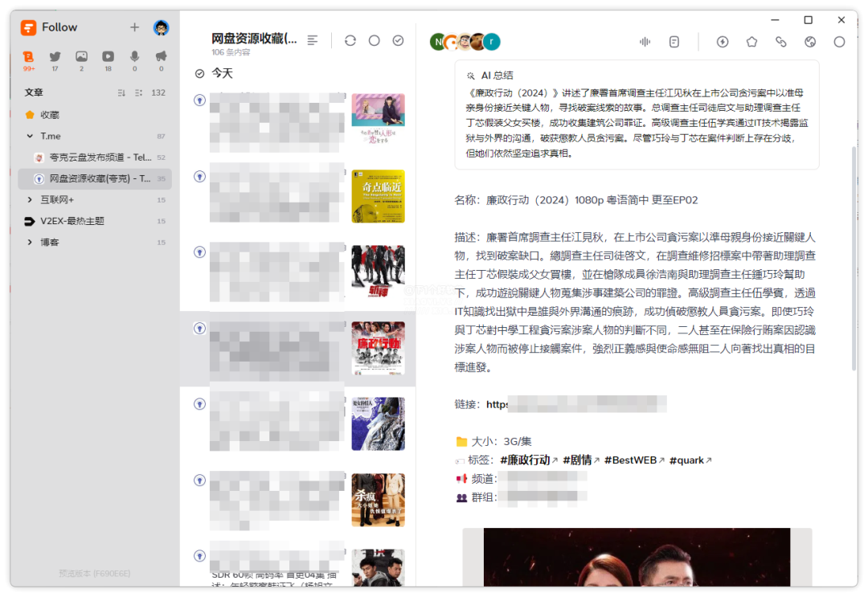This screenshot has width=868, height=597.
Task: Click the plus icon to add a feed
Action: (x=134, y=27)
